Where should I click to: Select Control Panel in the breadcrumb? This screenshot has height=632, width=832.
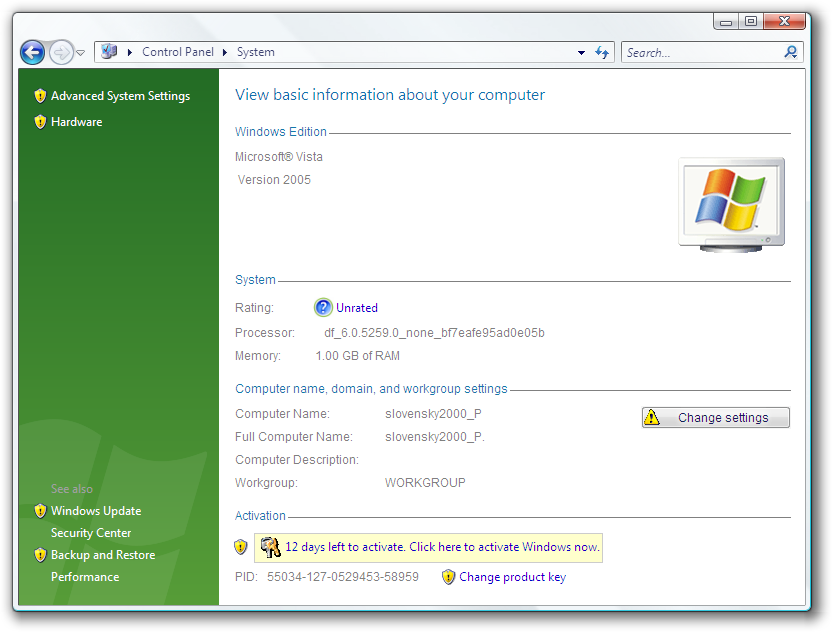tap(178, 52)
